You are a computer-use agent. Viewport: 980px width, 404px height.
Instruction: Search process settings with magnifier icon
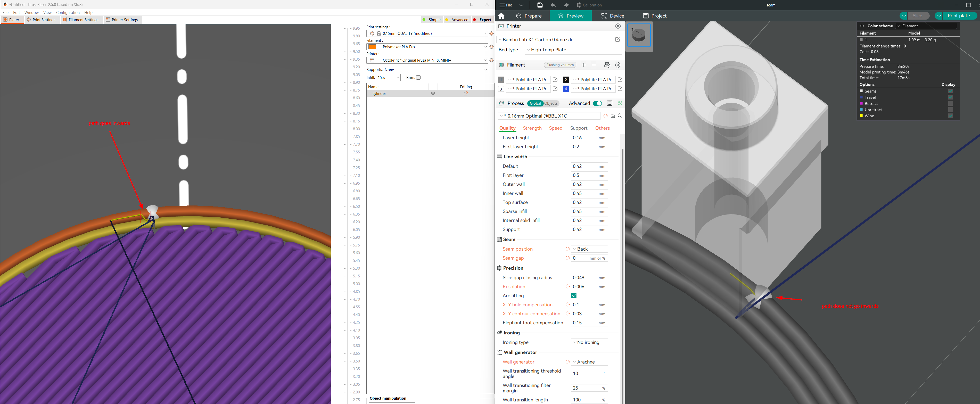click(x=620, y=116)
